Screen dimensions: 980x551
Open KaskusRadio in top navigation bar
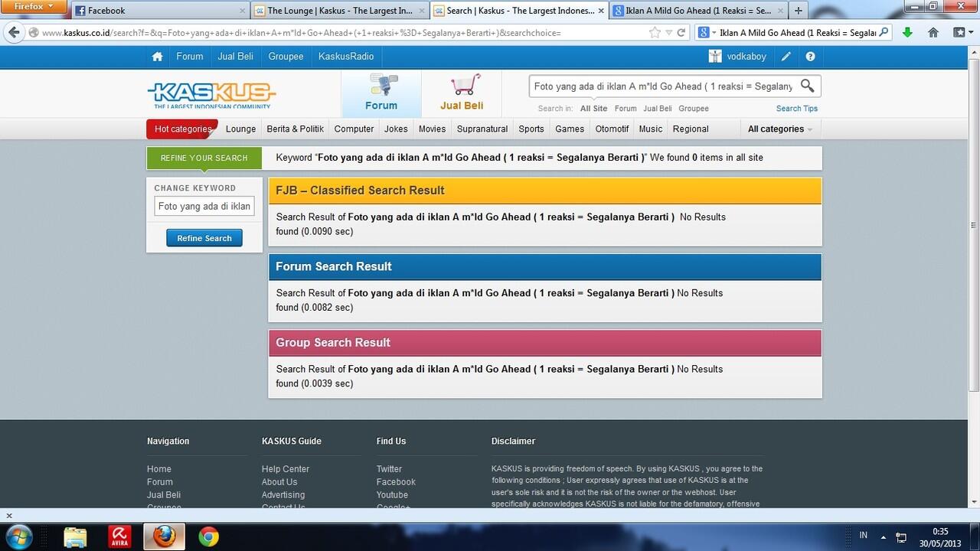346,57
